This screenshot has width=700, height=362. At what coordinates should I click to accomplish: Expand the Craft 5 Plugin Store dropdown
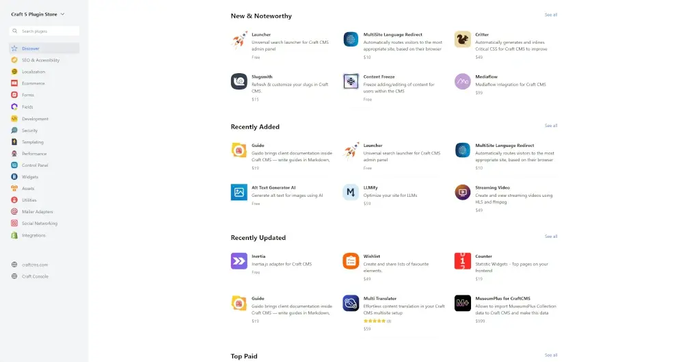click(38, 14)
